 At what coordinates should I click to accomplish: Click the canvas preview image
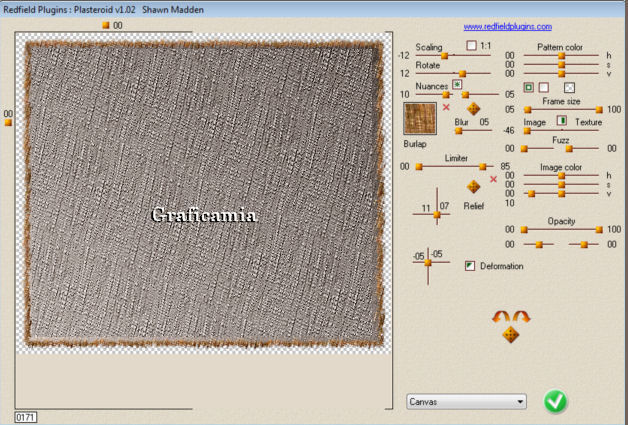(203, 193)
